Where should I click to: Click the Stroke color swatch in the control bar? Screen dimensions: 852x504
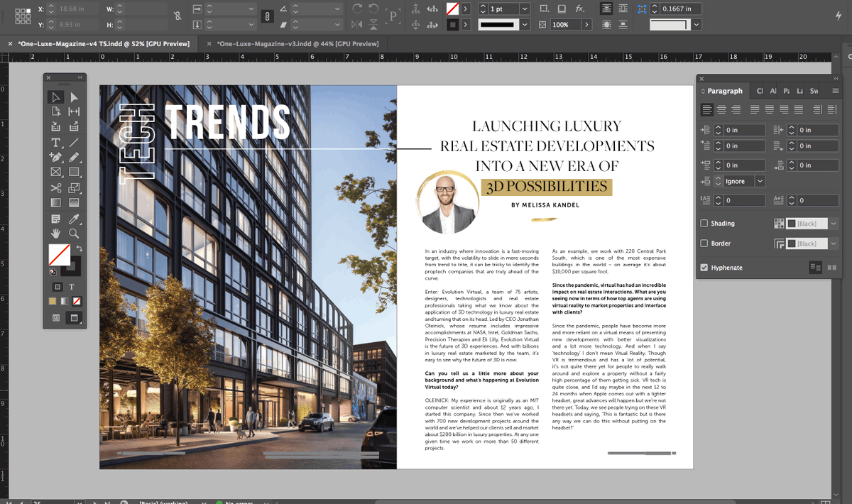pyautogui.click(x=452, y=24)
